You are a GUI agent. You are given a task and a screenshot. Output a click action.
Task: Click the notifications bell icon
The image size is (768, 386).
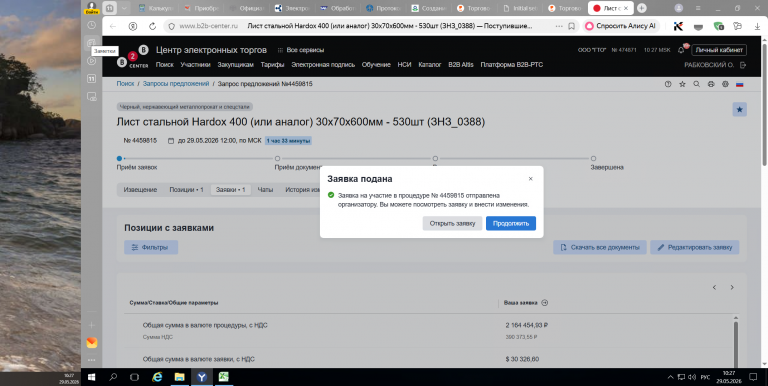[681, 50]
